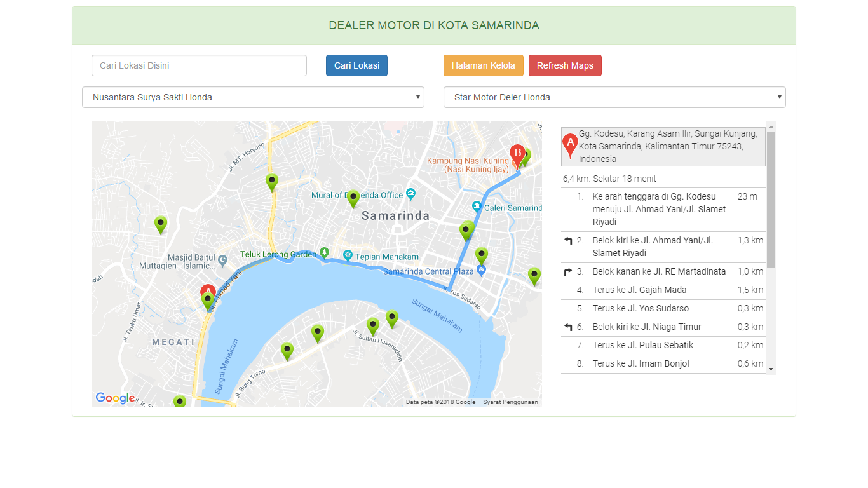Click the Mural of Disbenda Office icon
This screenshot has height=488, width=868.
411,193
